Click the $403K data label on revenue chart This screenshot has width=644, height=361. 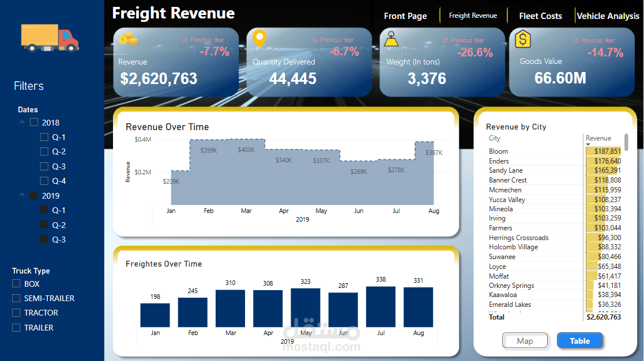[246, 150]
